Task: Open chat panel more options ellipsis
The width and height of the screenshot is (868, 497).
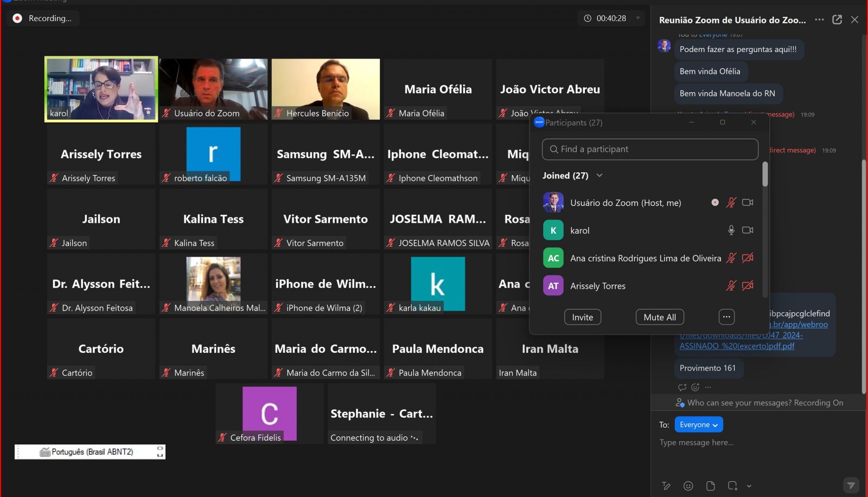Action: pos(819,20)
